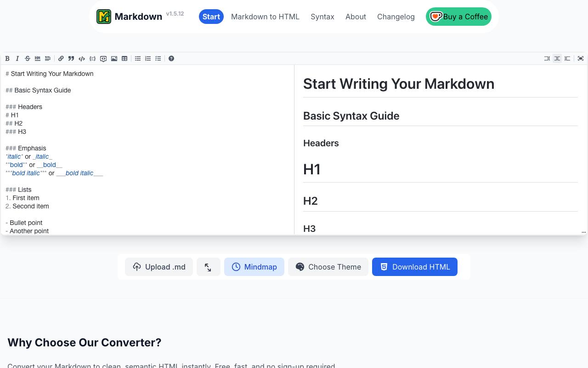Apply strikethrough formatting
Screen dimensions: 588x368
pos(28,58)
